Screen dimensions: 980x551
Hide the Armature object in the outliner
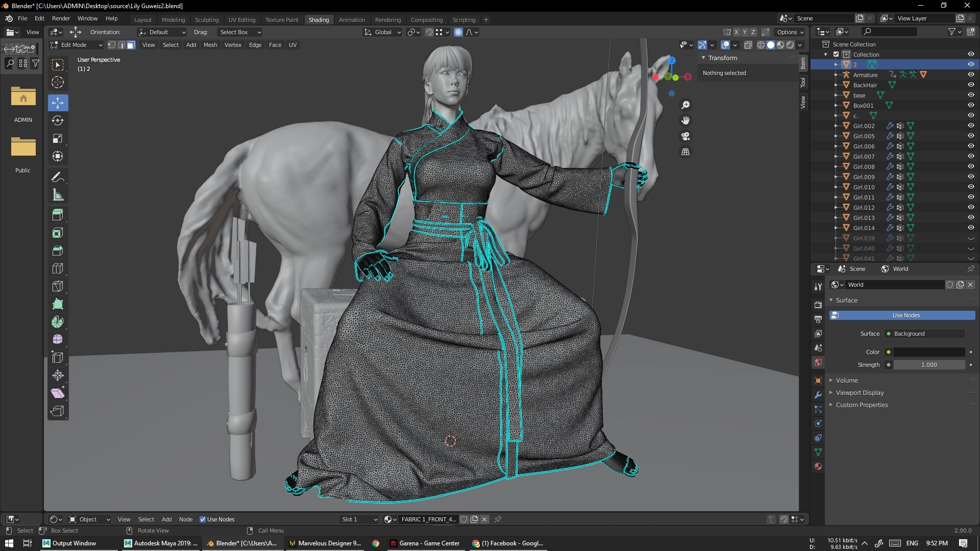[x=970, y=74]
